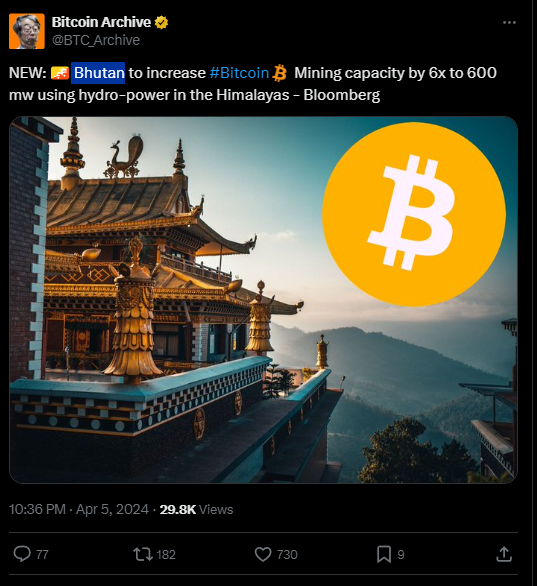
Task: Click the Bhutan flag emoji
Action: click(60, 73)
